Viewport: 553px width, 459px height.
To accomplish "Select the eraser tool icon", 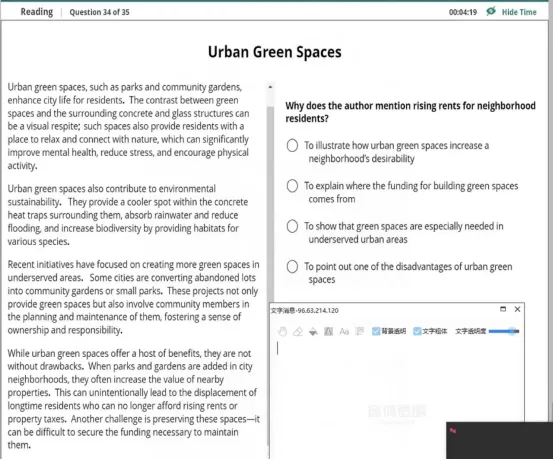I will coord(298,331).
